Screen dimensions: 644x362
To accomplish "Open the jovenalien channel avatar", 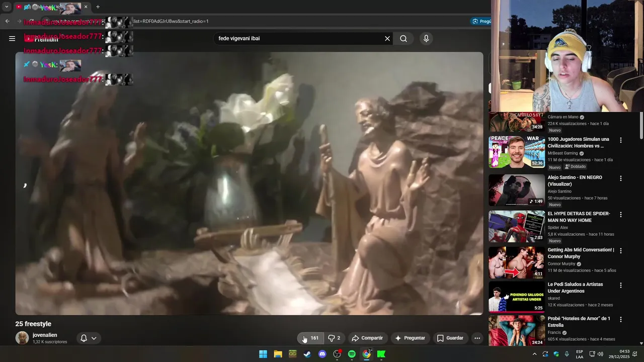I will pyautogui.click(x=22, y=338).
